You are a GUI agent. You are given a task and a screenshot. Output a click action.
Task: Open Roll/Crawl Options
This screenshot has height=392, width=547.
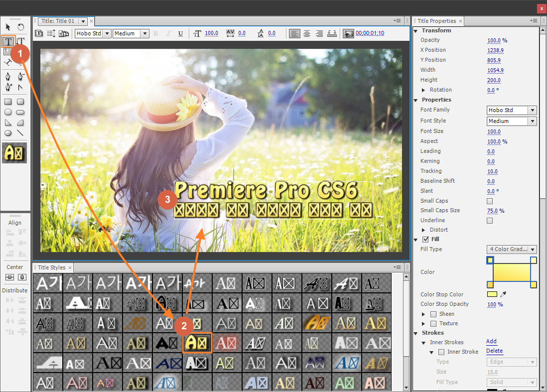pyautogui.click(x=51, y=33)
